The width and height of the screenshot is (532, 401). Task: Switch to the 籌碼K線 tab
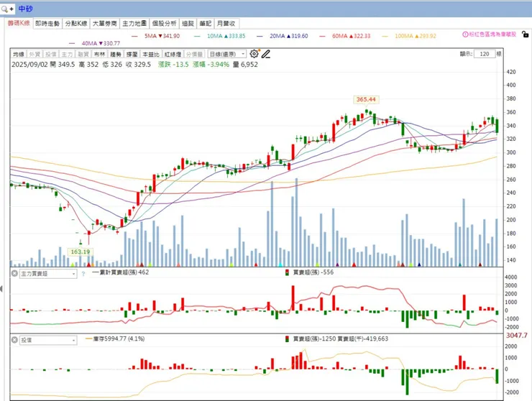pos(19,23)
